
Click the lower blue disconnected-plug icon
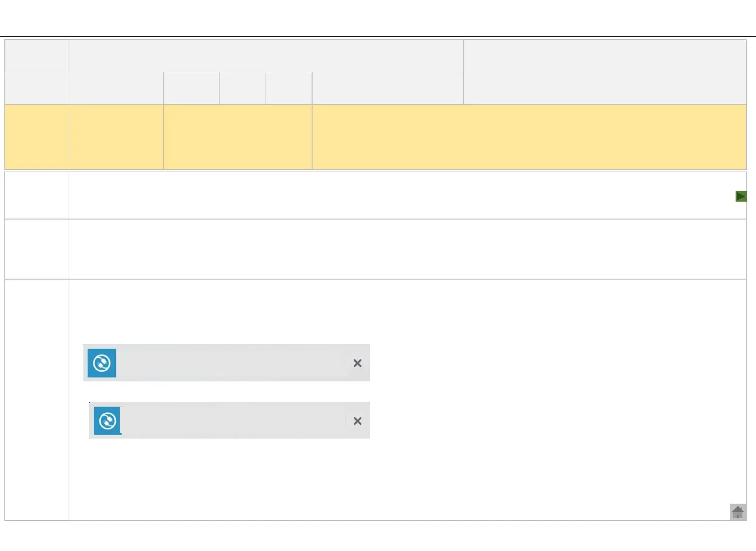[108, 421]
